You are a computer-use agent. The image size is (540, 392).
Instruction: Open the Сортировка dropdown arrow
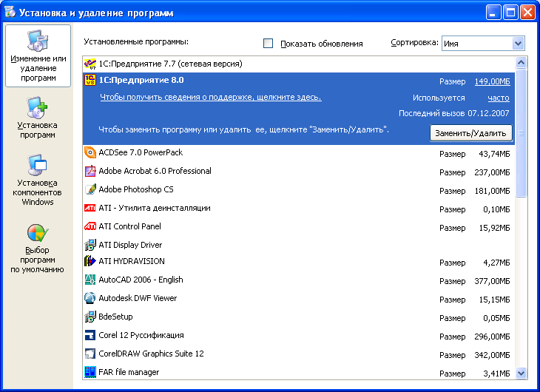click(518, 44)
